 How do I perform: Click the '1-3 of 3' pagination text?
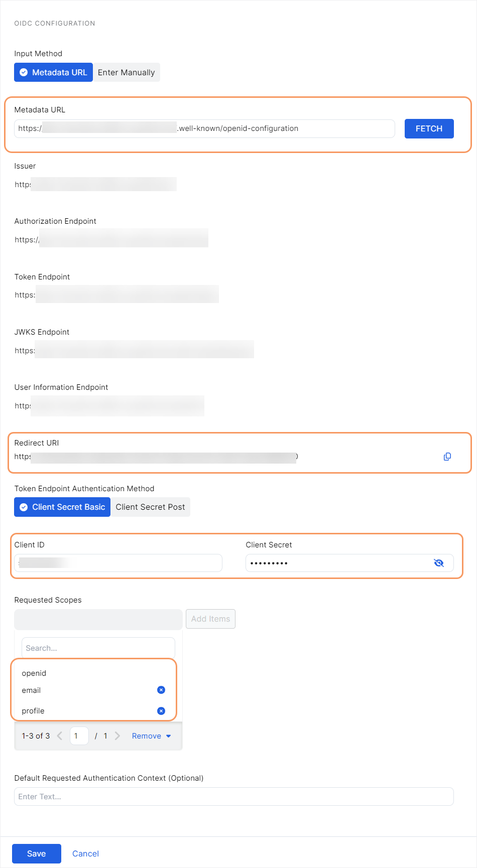click(x=36, y=736)
